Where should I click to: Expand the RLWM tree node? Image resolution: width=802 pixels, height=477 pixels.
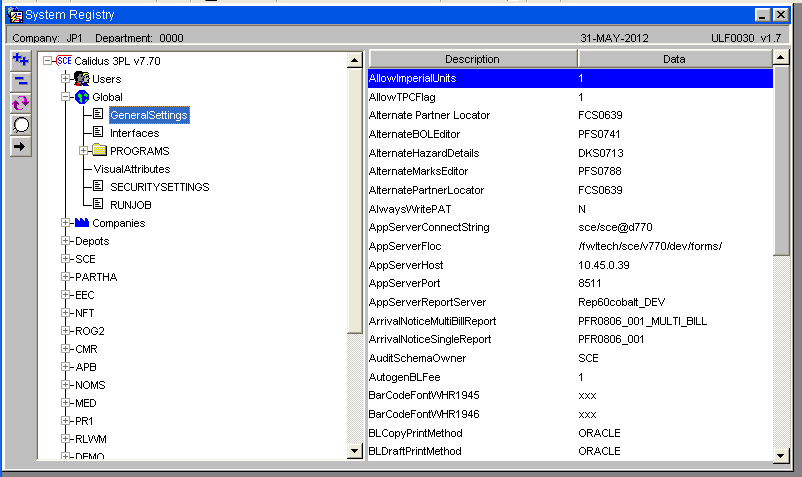(x=65, y=439)
